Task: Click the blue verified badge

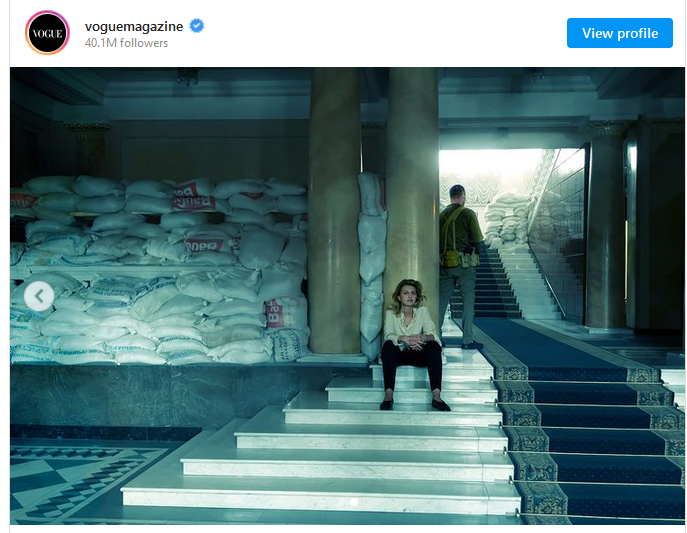Action: click(196, 26)
